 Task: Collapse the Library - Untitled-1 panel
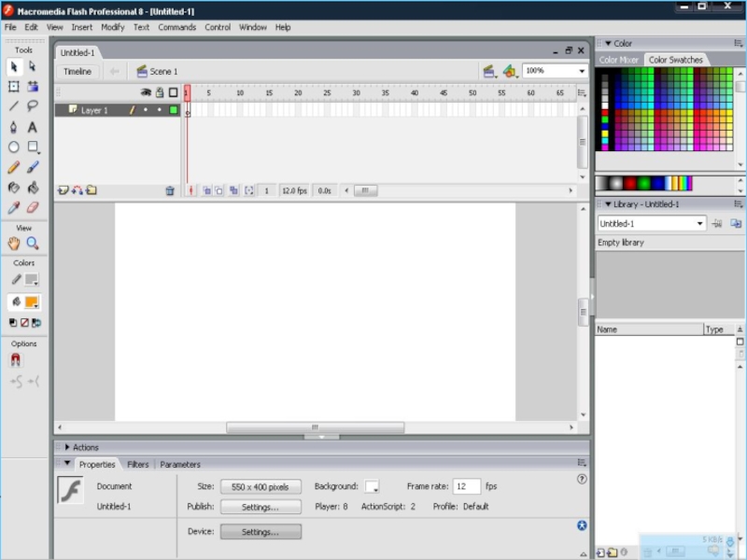pyautogui.click(x=608, y=204)
